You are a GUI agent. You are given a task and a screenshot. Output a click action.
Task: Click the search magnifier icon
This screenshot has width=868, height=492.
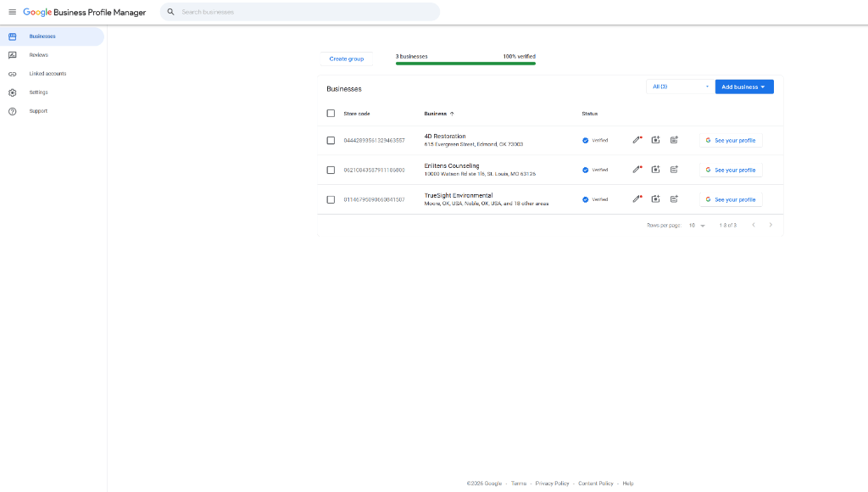pyautogui.click(x=170, y=12)
